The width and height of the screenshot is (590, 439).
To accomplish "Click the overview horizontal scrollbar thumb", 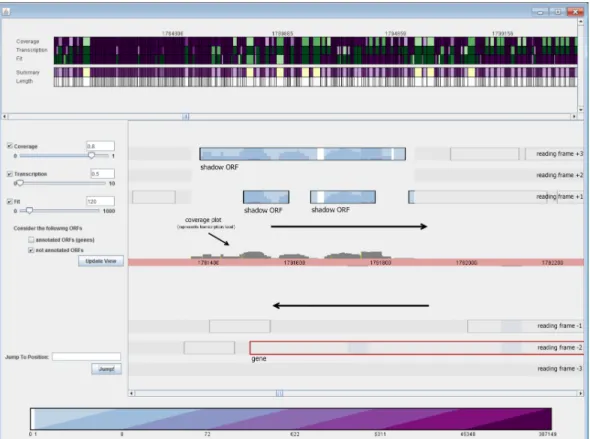I will [186, 117].
